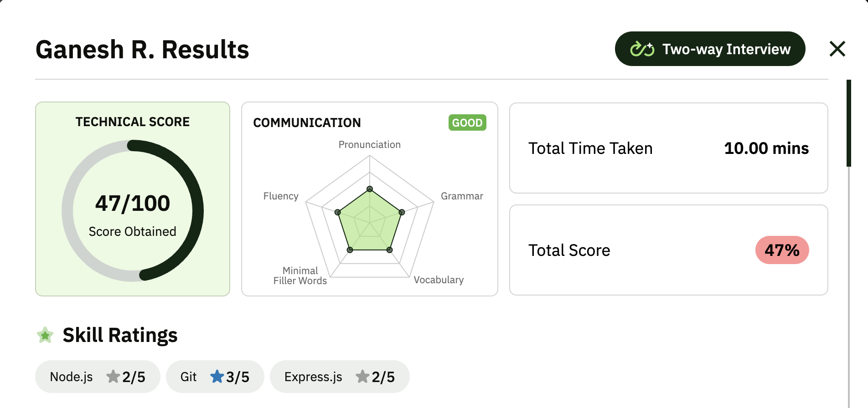Image resolution: width=868 pixels, height=408 pixels.
Task: Select the Node.js skill rating chip
Action: 98,377
